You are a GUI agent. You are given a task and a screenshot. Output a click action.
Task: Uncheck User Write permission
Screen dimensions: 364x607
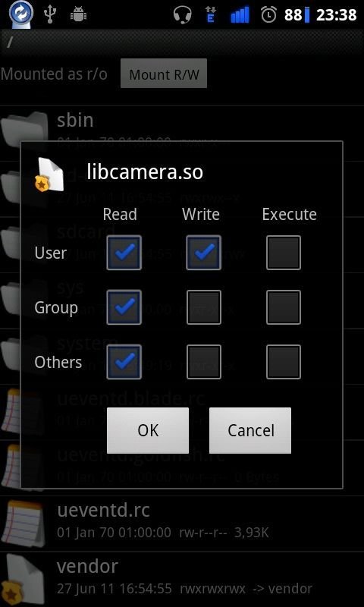click(204, 253)
